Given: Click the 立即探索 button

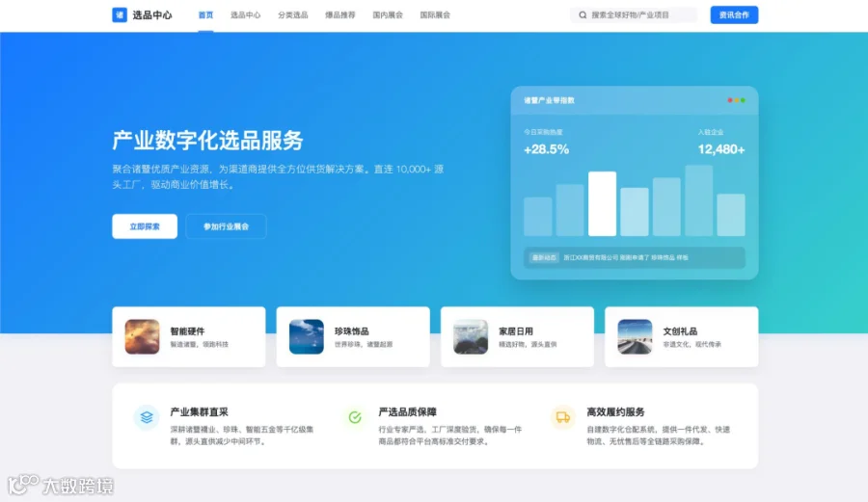Looking at the screenshot, I should [x=145, y=226].
